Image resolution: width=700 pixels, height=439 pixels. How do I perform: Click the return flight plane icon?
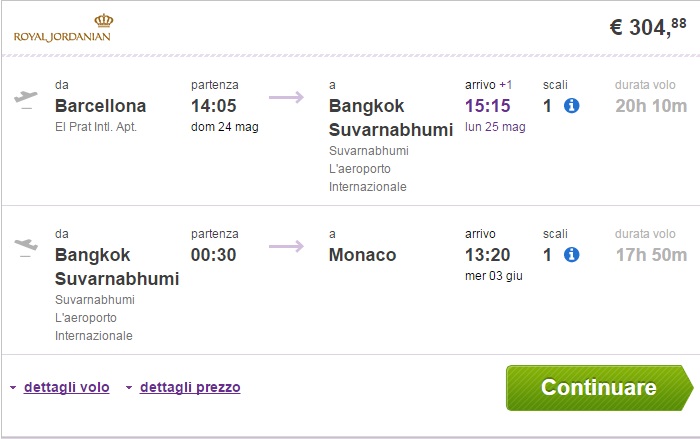coord(27,246)
